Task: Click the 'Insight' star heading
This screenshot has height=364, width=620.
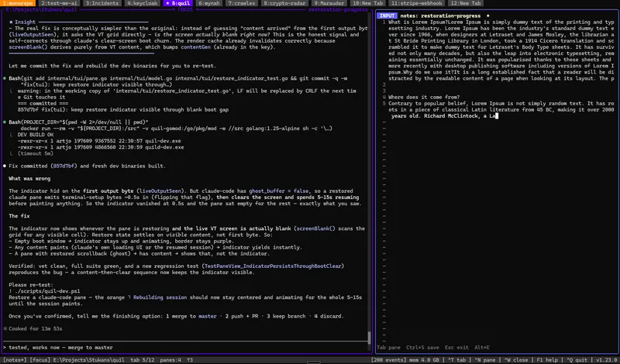Action: (22, 22)
